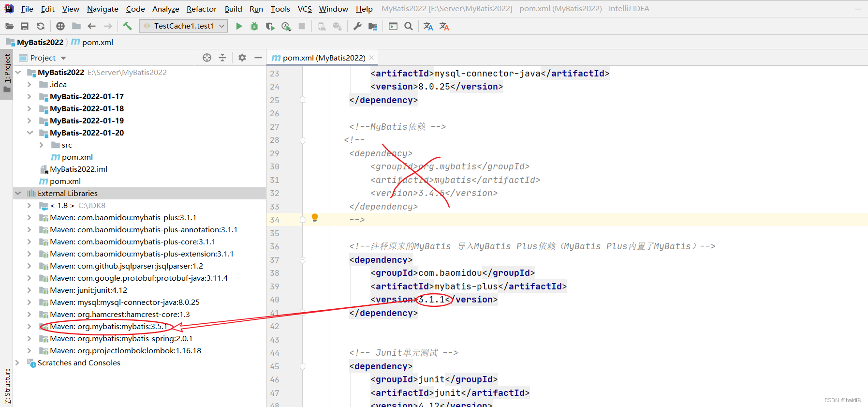
Task: Click the Search Everywhere magnifier icon
Action: click(409, 26)
